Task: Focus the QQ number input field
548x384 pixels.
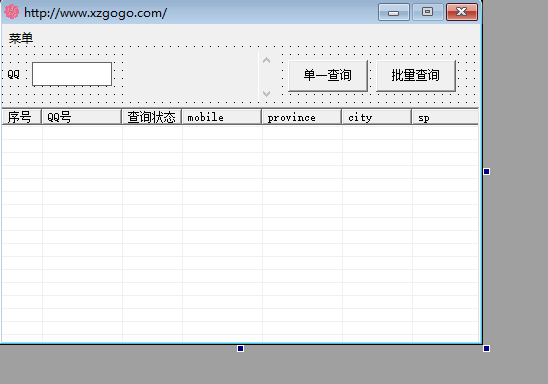Action: pos(72,74)
